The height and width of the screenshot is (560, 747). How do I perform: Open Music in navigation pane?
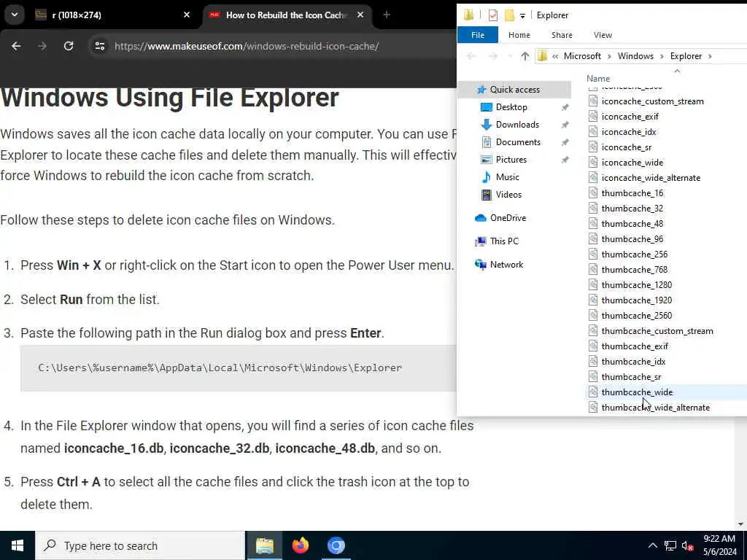[508, 177]
